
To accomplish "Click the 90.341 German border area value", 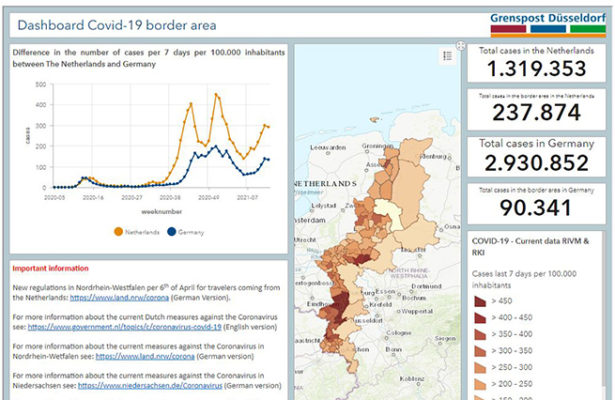I will coord(536,207).
